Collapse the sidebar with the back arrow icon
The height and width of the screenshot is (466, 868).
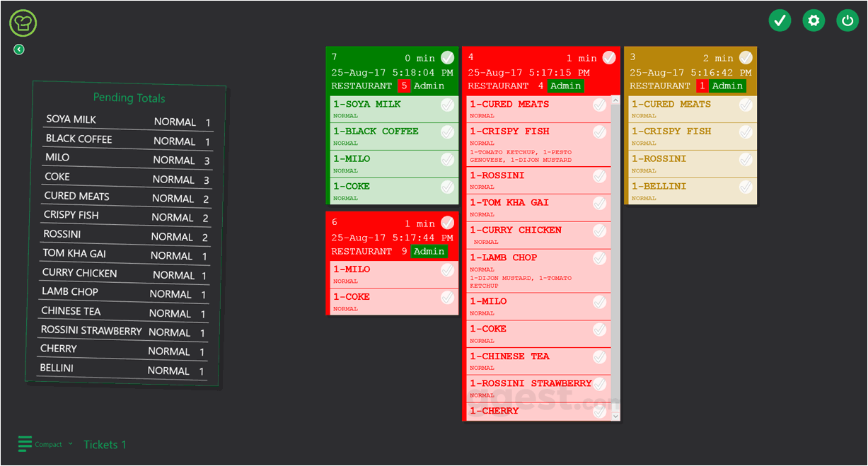click(x=18, y=49)
